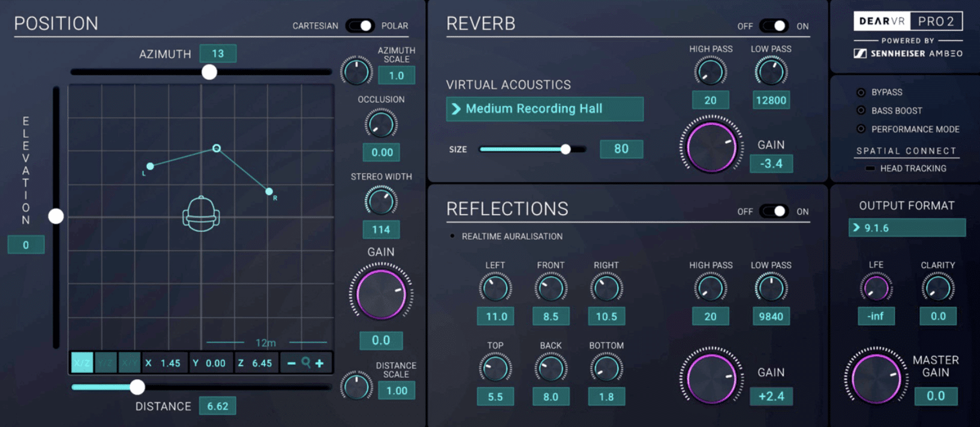Click the Reflections Top knob
This screenshot has height=427, width=980.
point(495,368)
